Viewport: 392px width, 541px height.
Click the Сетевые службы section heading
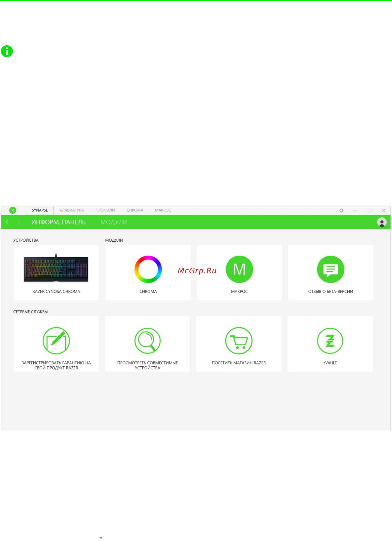coord(30,312)
